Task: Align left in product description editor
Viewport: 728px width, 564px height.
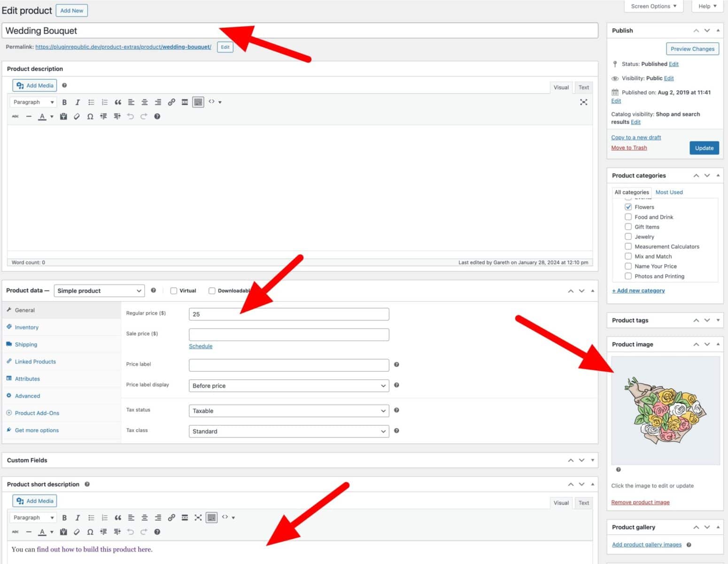Action: click(x=131, y=102)
